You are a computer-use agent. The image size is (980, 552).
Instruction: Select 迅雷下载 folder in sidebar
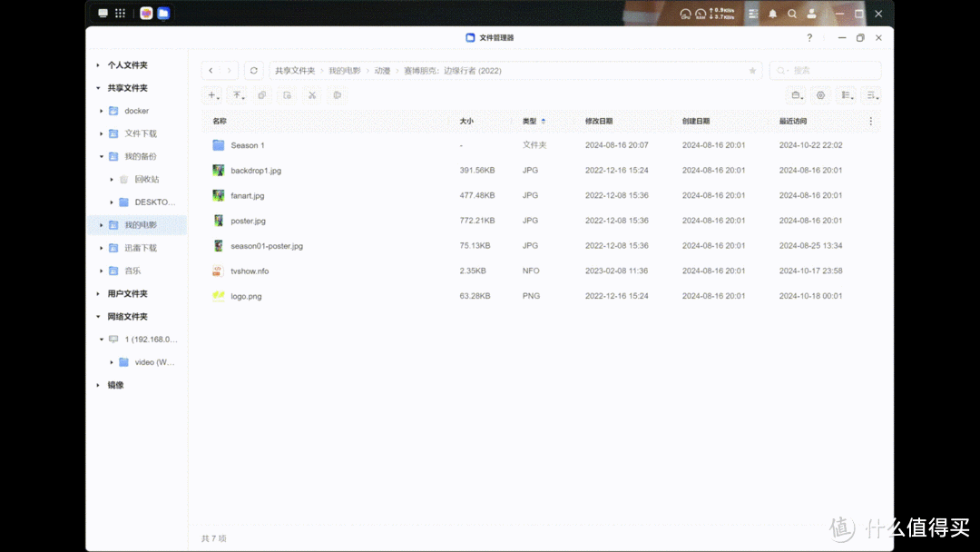click(x=141, y=248)
